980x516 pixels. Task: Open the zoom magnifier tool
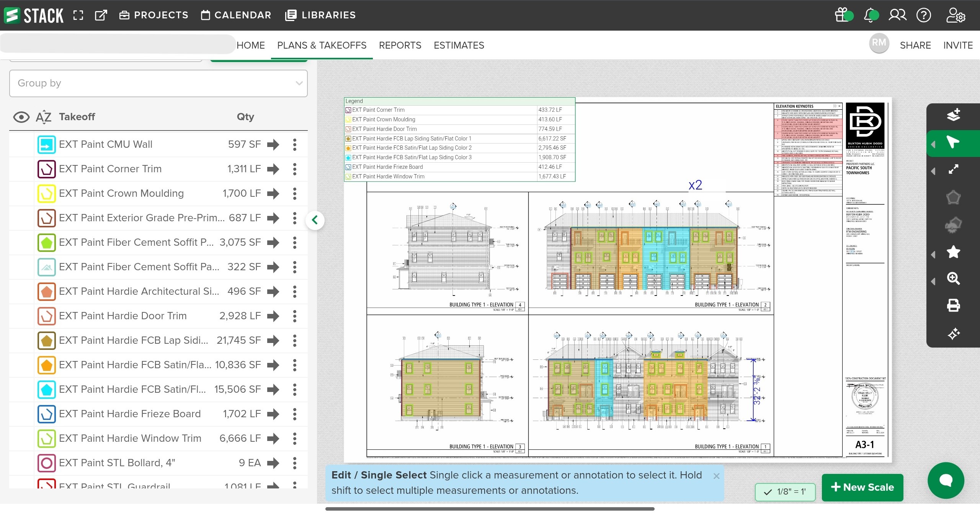pos(953,279)
